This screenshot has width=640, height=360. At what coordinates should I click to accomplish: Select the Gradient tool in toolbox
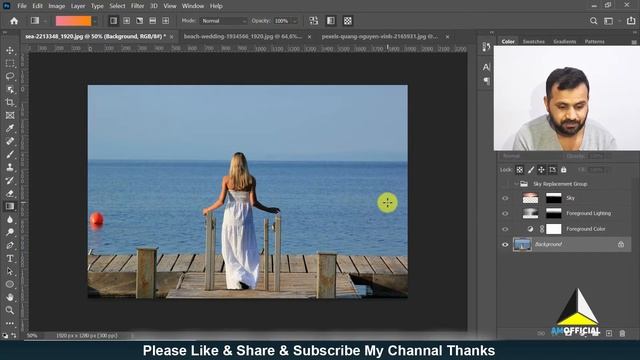point(10,207)
